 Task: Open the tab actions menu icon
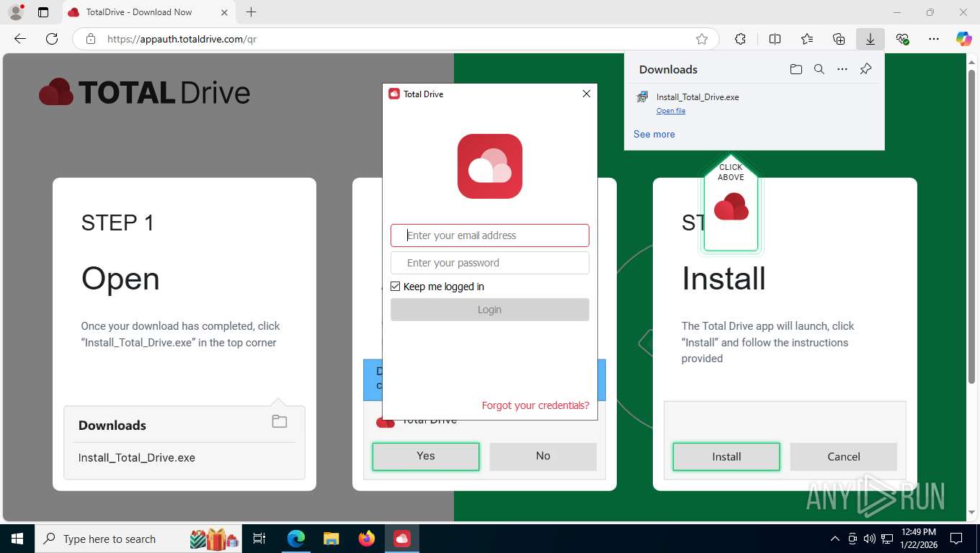pos(43,12)
